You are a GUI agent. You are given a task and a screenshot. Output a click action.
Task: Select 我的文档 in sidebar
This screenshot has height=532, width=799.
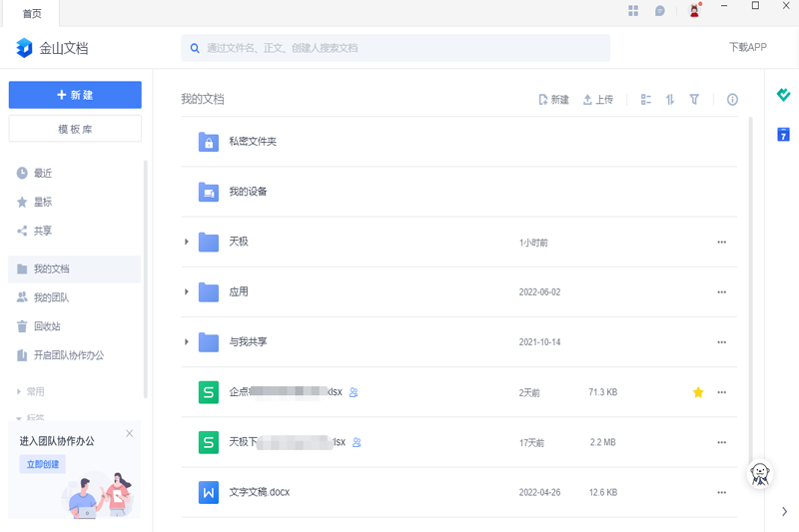pos(74,268)
